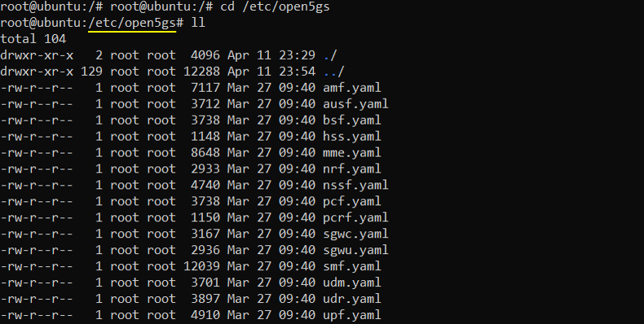The width and height of the screenshot is (644, 324).
Task: Click the sgwc.yaml filename
Action: tap(355, 234)
